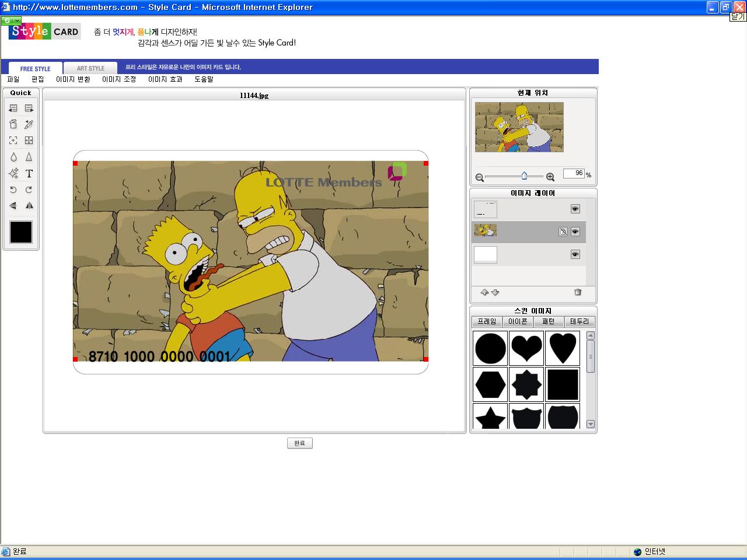
Task: Toggle visibility of the top text layer
Action: (x=575, y=209)
